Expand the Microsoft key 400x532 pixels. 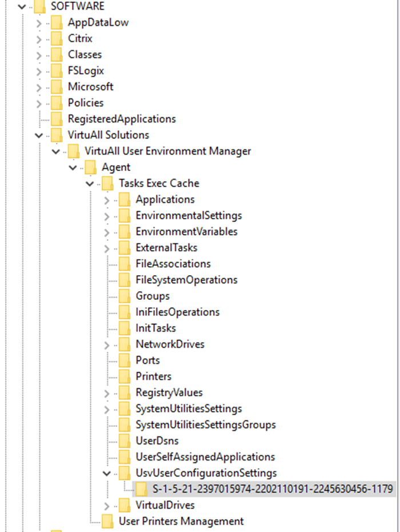[x=39, y=88]
